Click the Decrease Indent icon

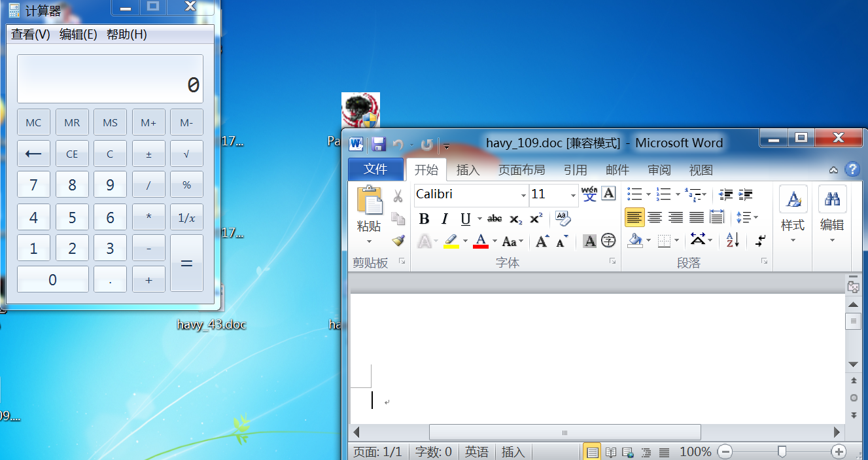(725, 194)
